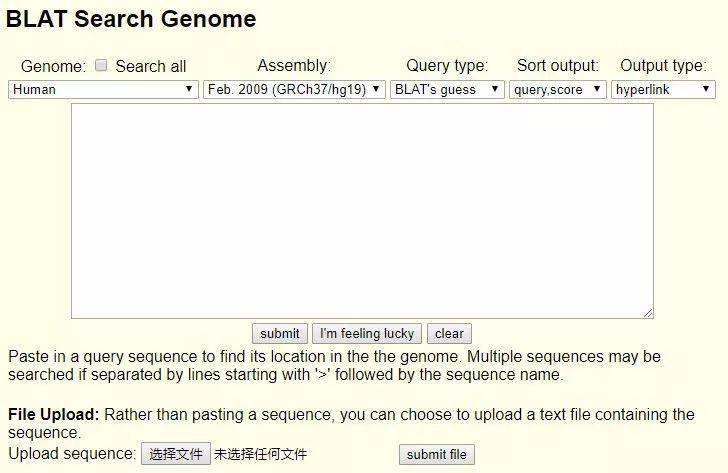The image size is (728, 473).
Task: Click the Genome: label text
Action: click(x=53, y=66)
